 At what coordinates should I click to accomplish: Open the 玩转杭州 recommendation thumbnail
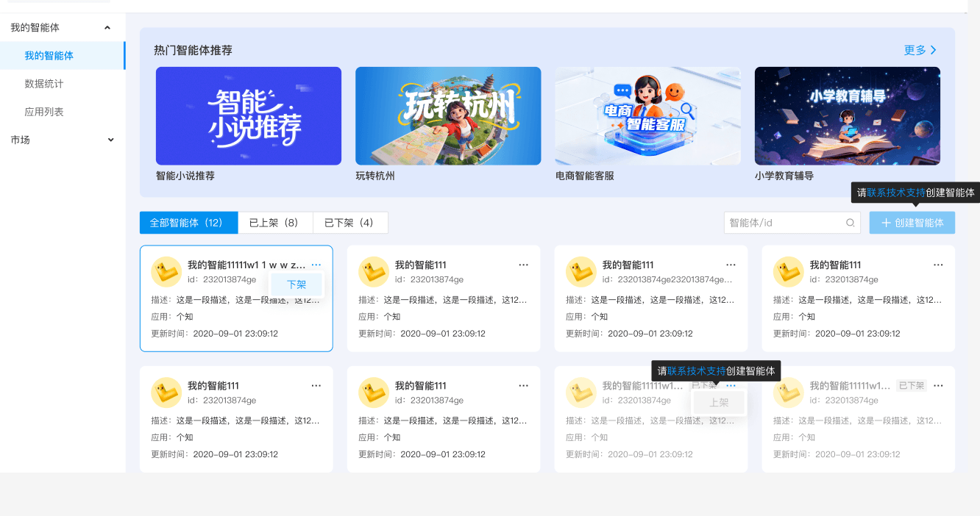(x=448, y=115)
